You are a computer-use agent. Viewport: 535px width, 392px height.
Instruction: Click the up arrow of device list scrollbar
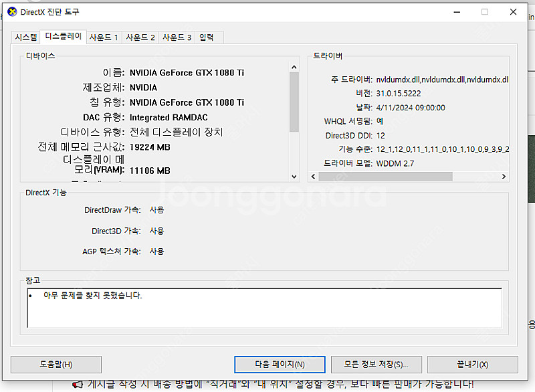pos(294,67)
